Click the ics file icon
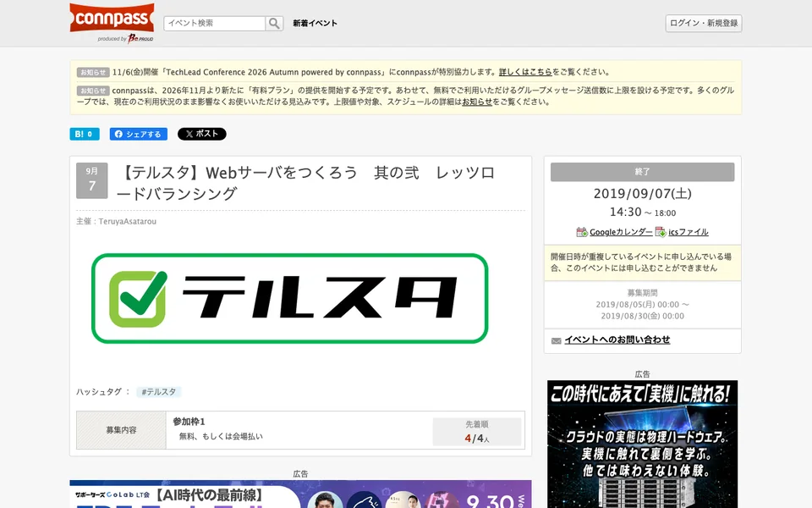 pyautogui.click(x=661, y=232)
